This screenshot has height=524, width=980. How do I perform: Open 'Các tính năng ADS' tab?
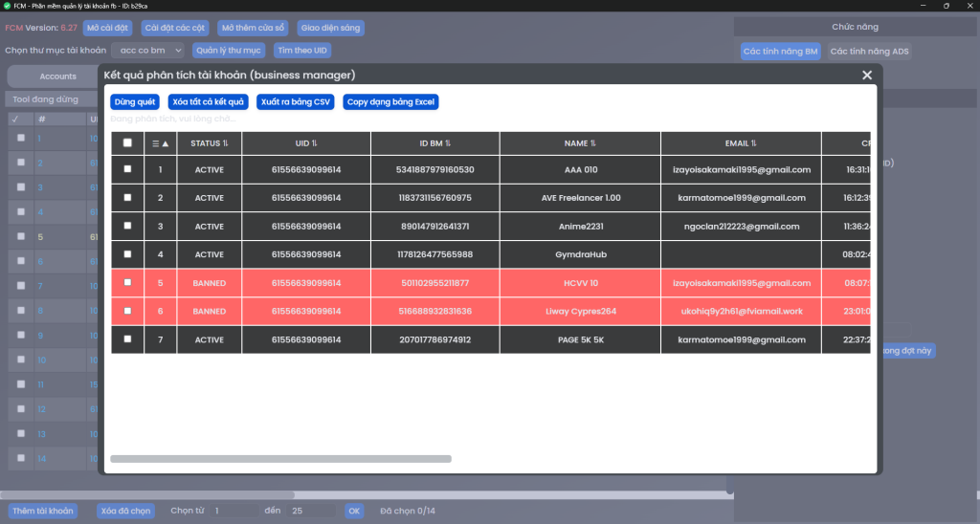click(869, 51)
